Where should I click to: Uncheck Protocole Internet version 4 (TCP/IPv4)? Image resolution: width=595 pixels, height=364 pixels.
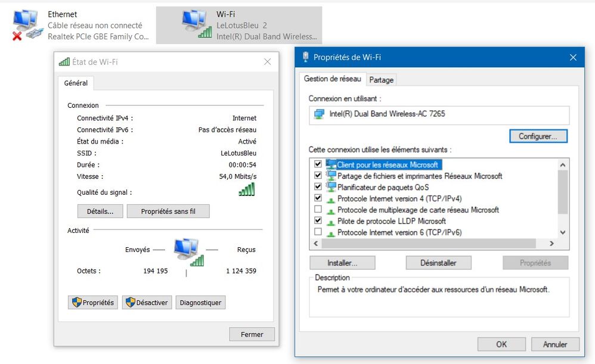point(318,198)
